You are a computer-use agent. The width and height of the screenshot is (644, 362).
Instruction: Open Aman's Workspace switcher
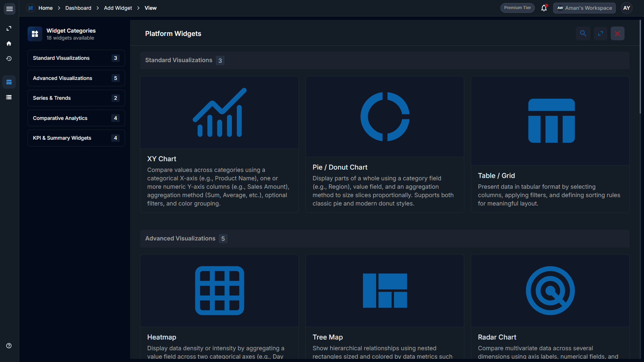pyautogui.click(x=584, y=8)
